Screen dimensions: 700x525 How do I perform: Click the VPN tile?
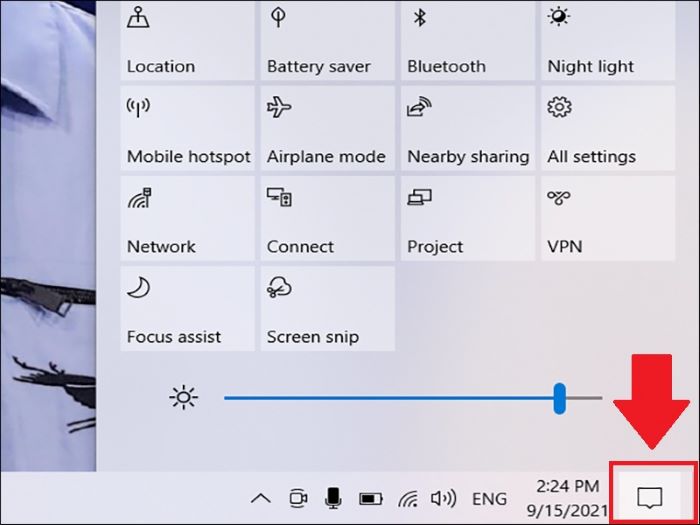[608, 220]
